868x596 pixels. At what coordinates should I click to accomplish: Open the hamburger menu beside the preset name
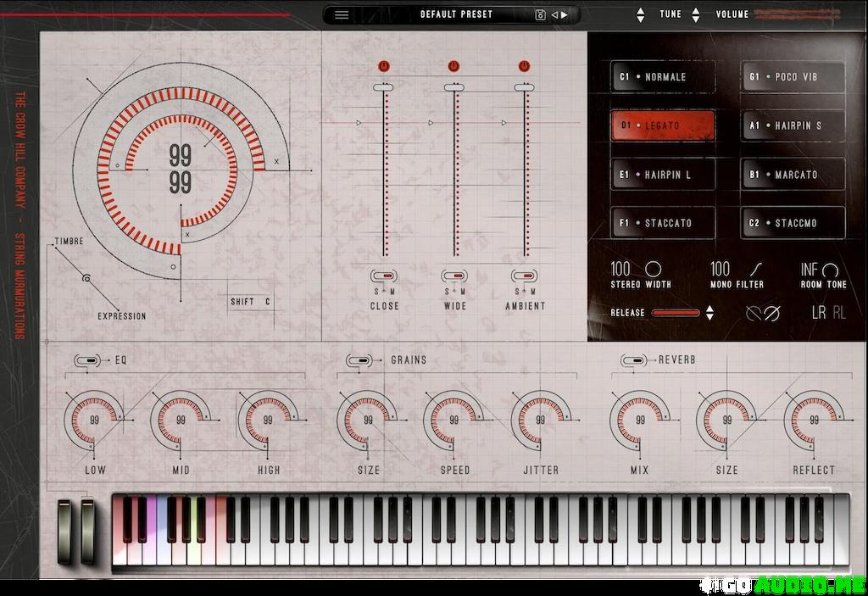(342, 14)
